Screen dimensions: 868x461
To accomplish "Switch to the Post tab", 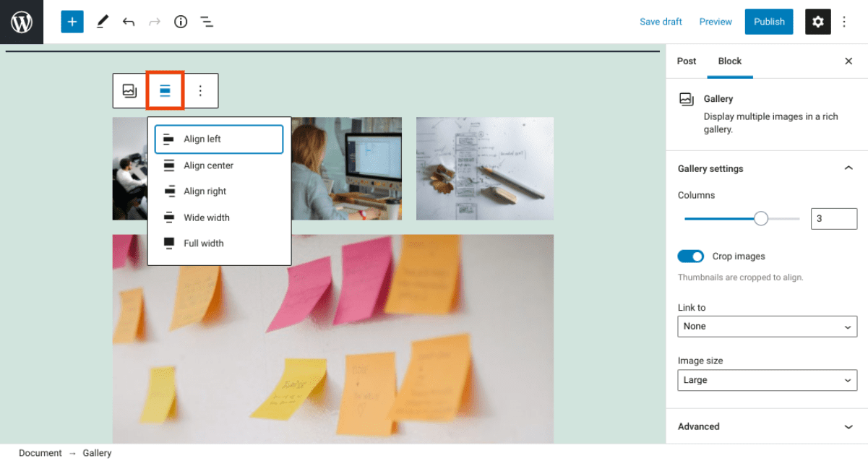I will coord(687,61).
